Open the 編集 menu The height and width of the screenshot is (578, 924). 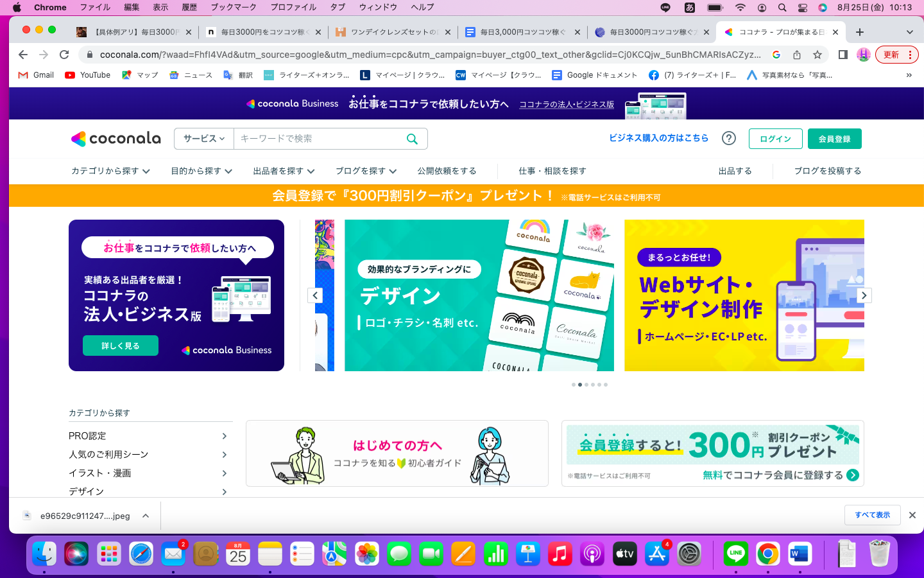pyautogui.click(x=132, y=8)
